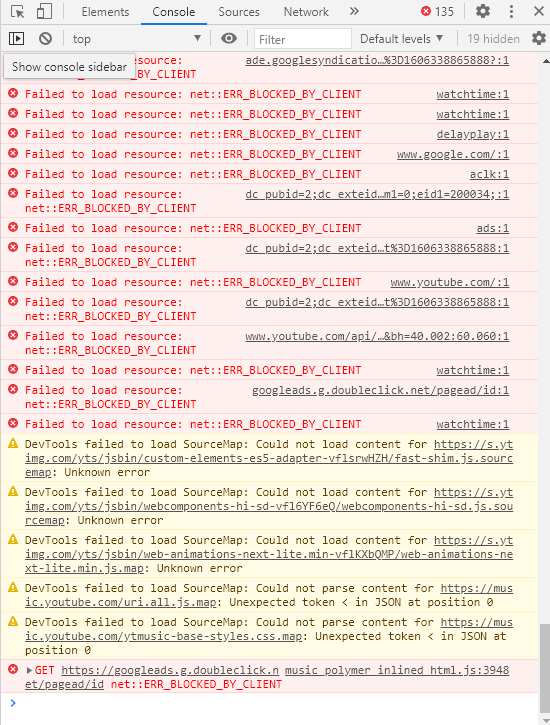Viewport: 550px width, 725px height.
Task: Click the 19 hidden label
Action: coord(493,39)
